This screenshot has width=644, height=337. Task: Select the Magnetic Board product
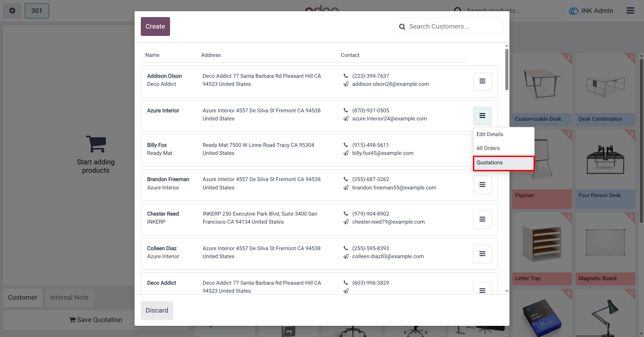tap(605, 249)
